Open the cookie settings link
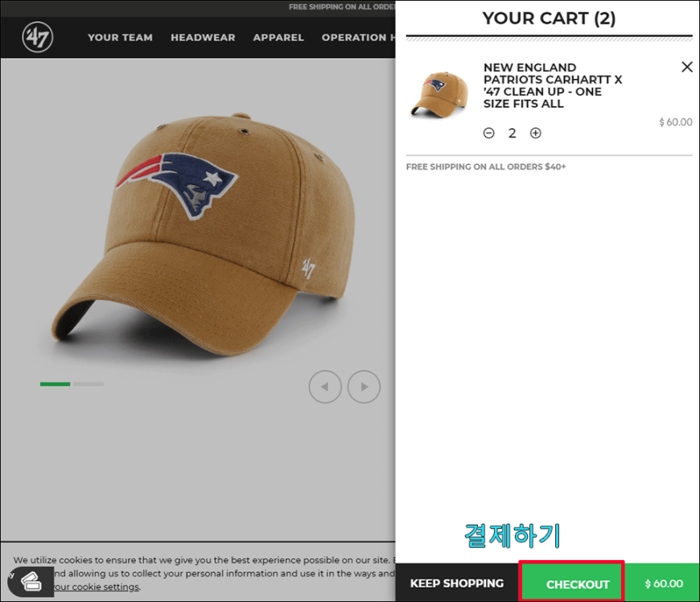 97,587
